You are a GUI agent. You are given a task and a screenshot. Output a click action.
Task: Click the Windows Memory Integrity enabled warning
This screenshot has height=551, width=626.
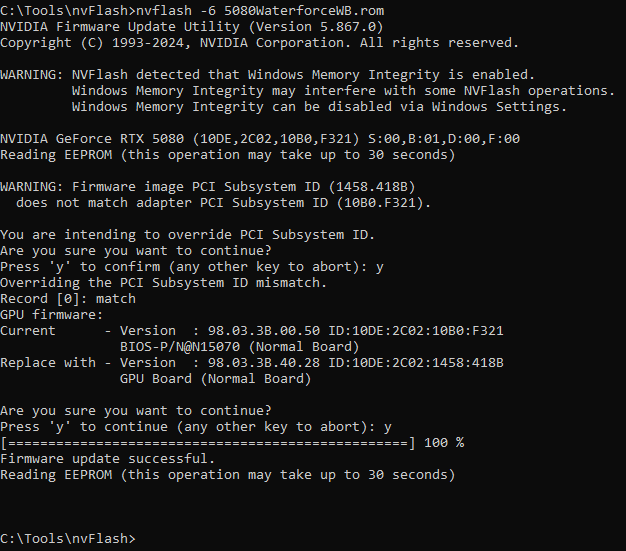pyautogui.click(x=268, y=75)
